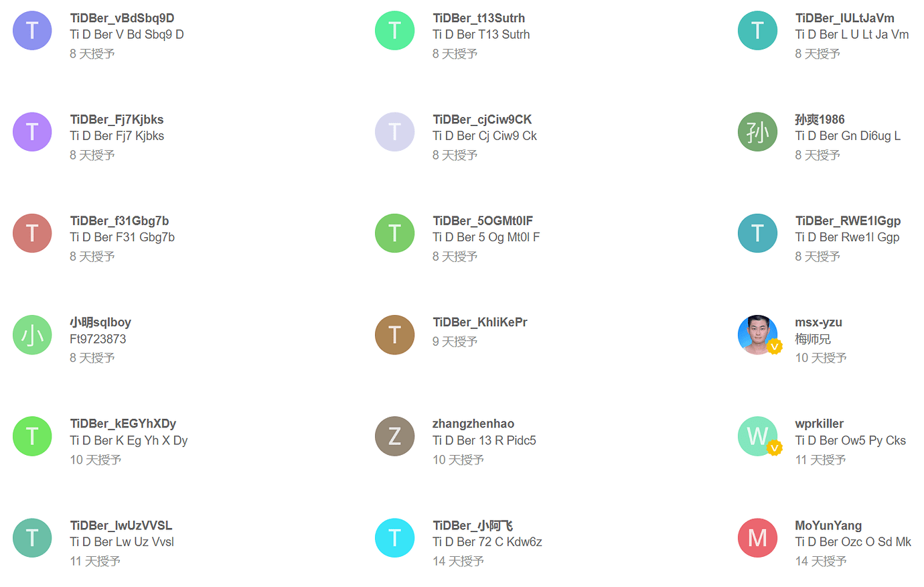
Task: Click the teal avatar of TiDBer_RWE1IGgp
Action: click(757, 233)
